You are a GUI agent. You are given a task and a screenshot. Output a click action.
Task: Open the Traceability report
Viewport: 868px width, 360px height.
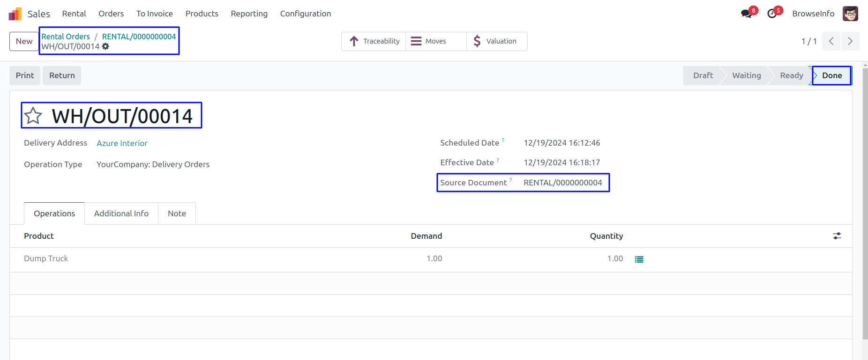pyautogui.click(x=374, y=41)
